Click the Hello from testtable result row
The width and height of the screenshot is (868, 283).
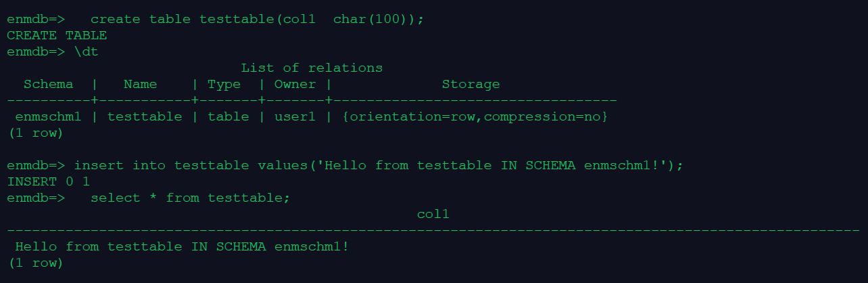pyautogui.click(x=182, y=246)
